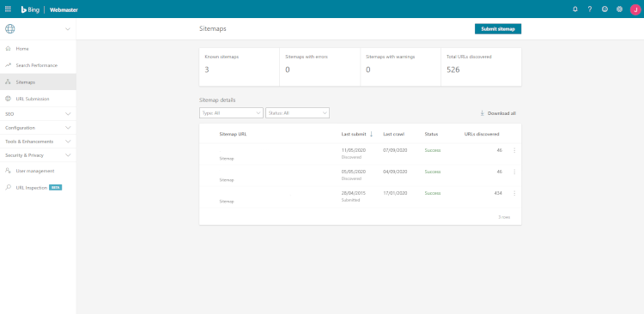
Task: Click the 04/09/2020 last crawl date
Action: [395, 172]
